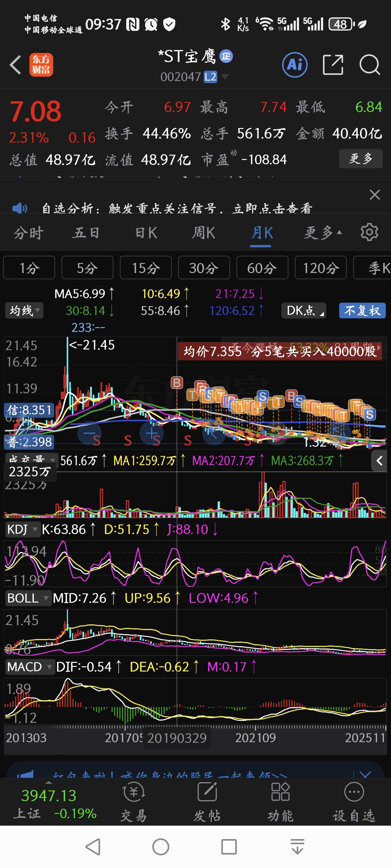The width and height of the screenshot is (391, 868).
Task: Tap the 信:8.351 price label
Action: (x=29, y=410)
